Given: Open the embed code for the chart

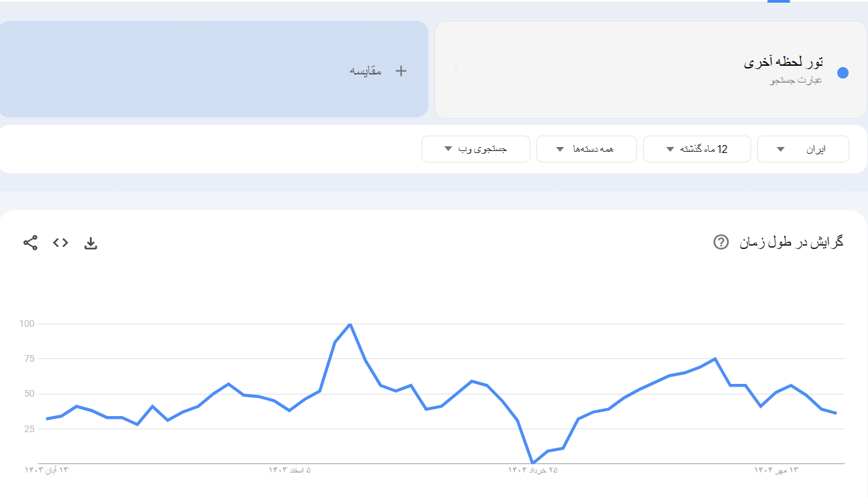Looking at the screenshot, I should tap(60, 243).
